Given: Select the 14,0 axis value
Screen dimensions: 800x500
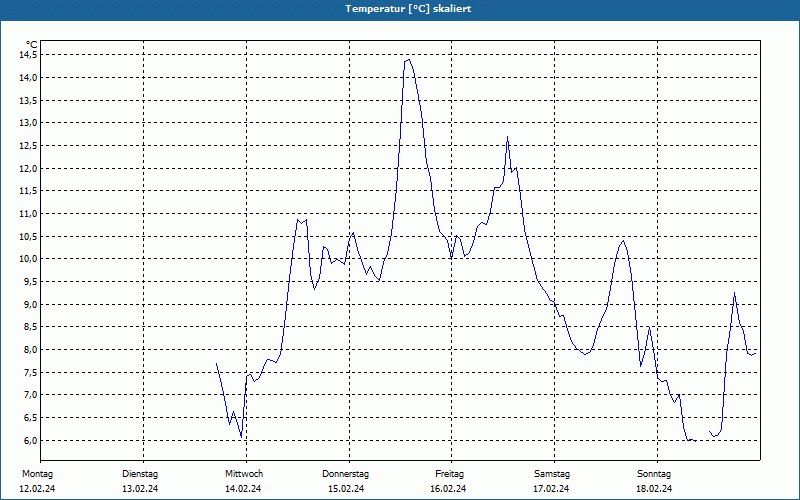Looking at the screenshot, I should 28,78.
